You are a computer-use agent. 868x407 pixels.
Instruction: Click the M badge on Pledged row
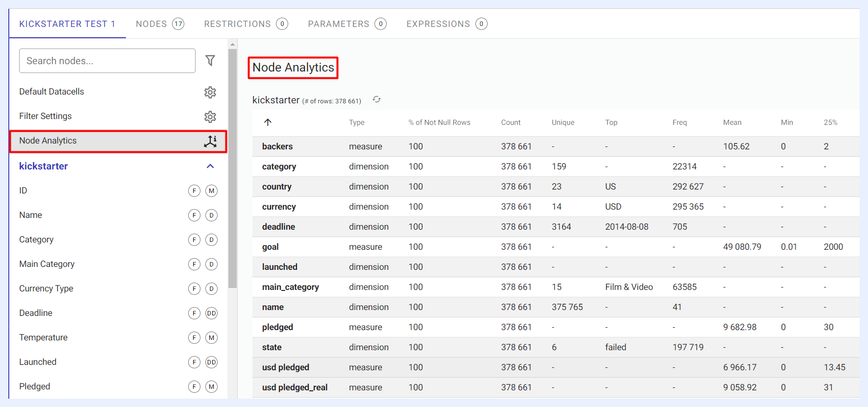point(211,386)
